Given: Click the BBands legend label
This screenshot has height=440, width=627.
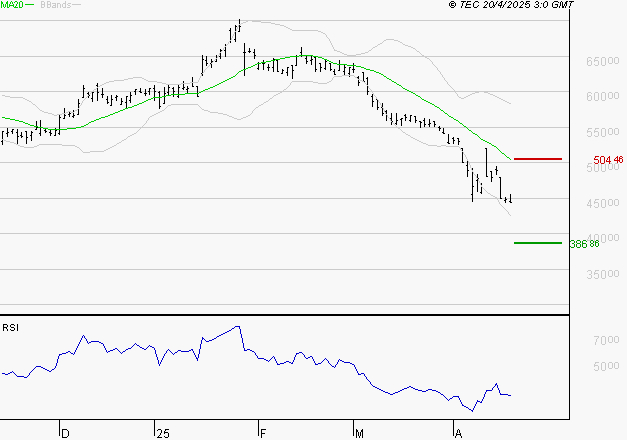Looking at the screenshot, I should point(56,5).
